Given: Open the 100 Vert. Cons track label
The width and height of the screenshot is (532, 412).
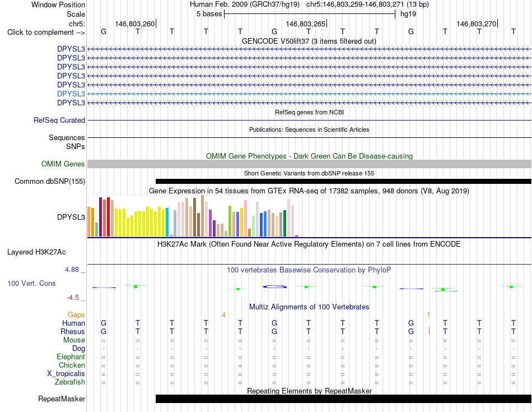Looking at the screenshot, I should [x=31, y=283].
